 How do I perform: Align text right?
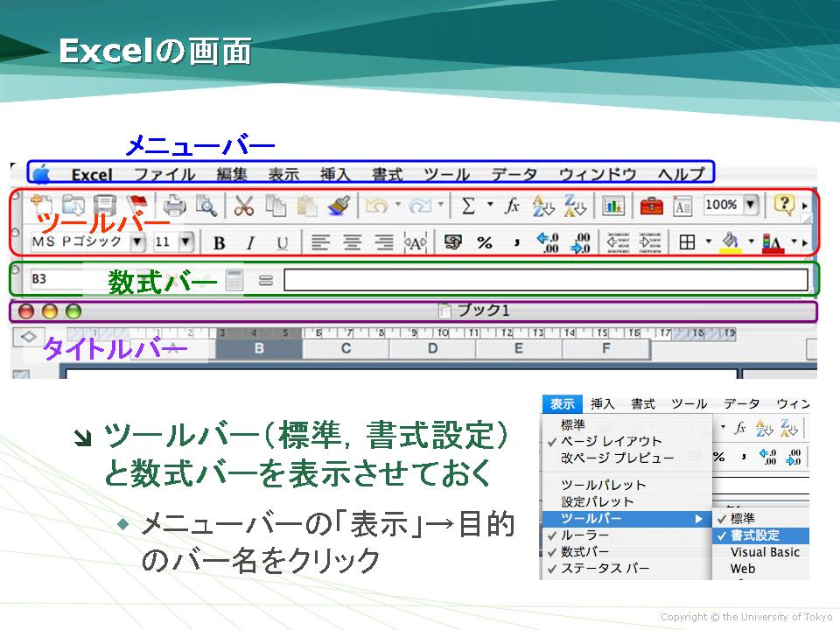coord(384,242)
